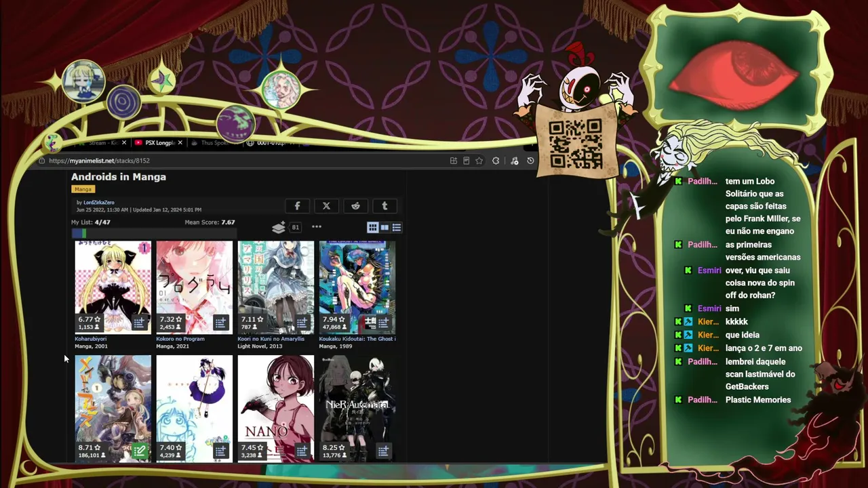This screenshot has width=868, height=488.
Task: Click the blonde character avatar bubble
Action: (83, 81)
